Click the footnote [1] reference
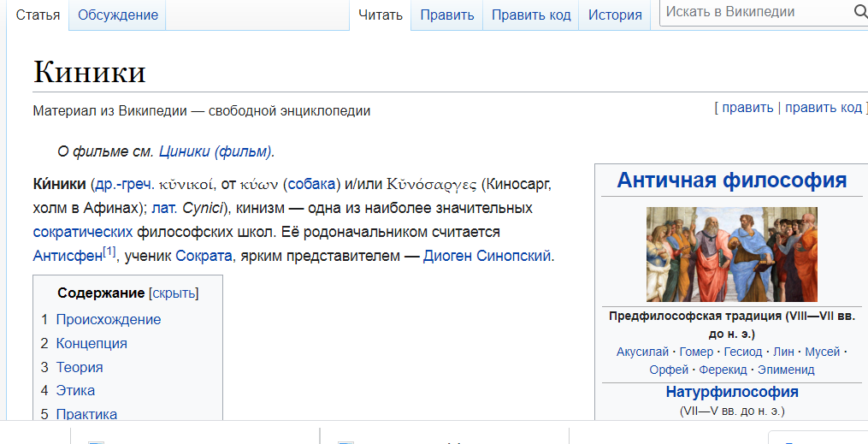 pyautogui.click(x=109, y=252)
